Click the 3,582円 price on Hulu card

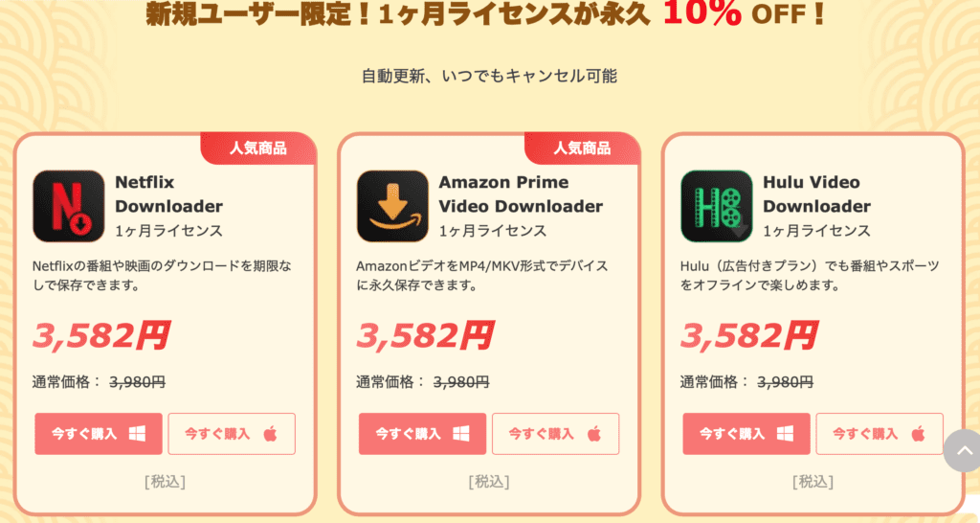pyautogui.click(x=748, y=335)
